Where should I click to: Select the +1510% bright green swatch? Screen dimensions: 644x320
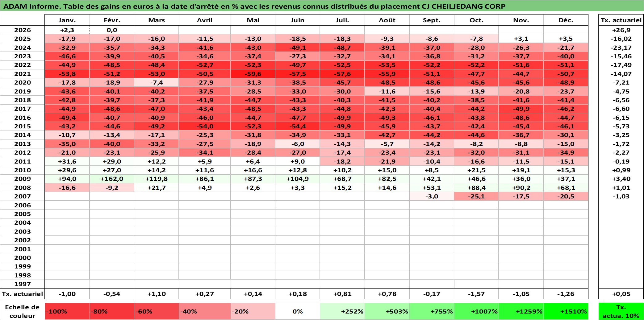(x=566, y=311)
